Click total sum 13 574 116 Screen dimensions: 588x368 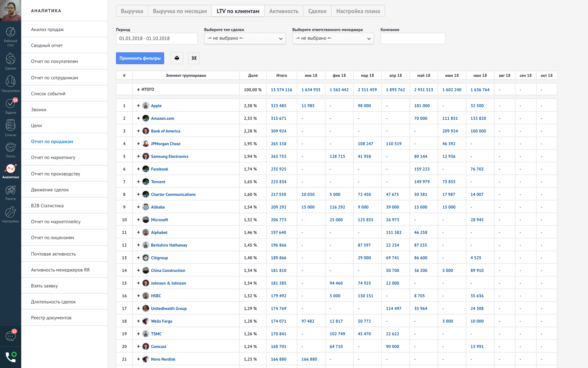[281, 90]
